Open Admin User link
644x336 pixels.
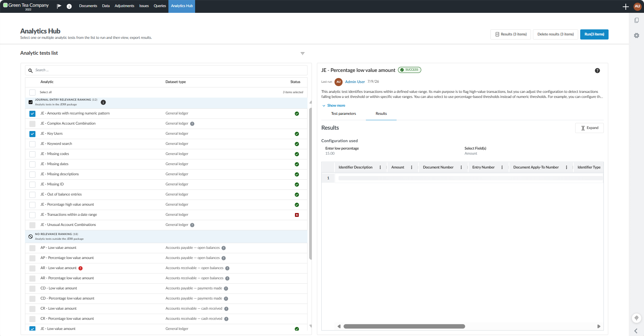click(x=355, y=82)
